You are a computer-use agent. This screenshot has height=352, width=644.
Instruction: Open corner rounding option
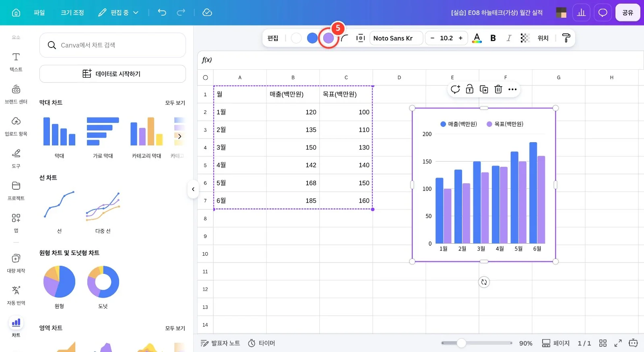[345, 38]
